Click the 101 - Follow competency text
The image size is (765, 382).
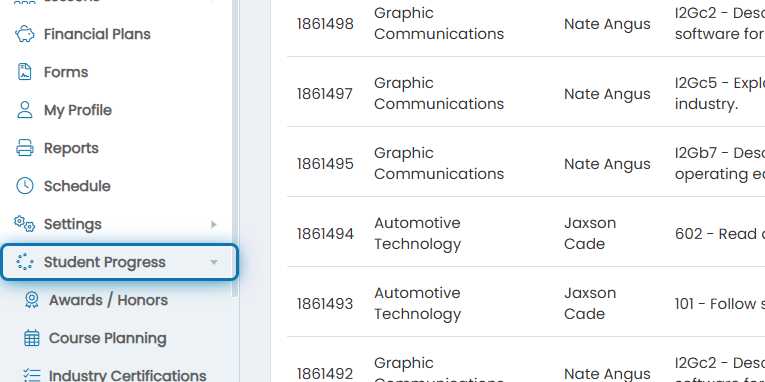click(x=720, y=304)
